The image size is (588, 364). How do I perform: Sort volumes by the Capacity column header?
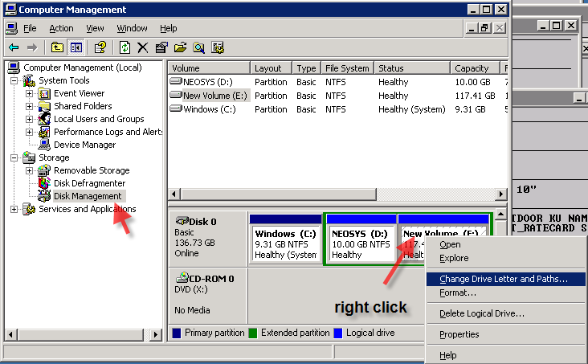click(474, 68)
